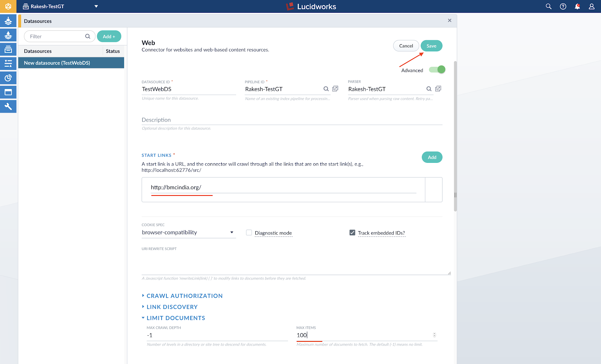Image resolution: width=601 pixels, height=364 pixels.
Task: Collapse the Limit Documents section
Action: tap(174, 318)
